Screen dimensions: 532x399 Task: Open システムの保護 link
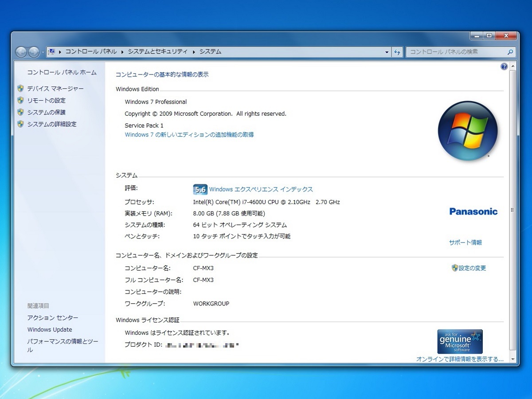[47, 112]
